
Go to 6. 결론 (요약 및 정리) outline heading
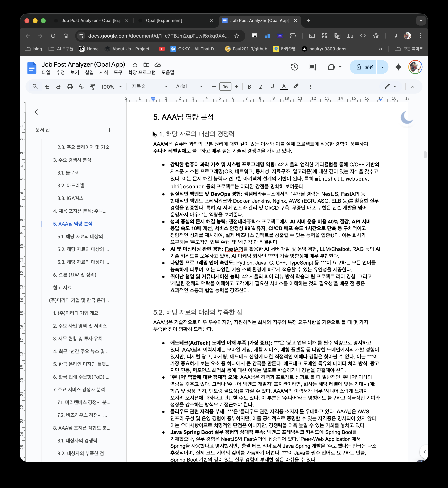pos(75,275)
